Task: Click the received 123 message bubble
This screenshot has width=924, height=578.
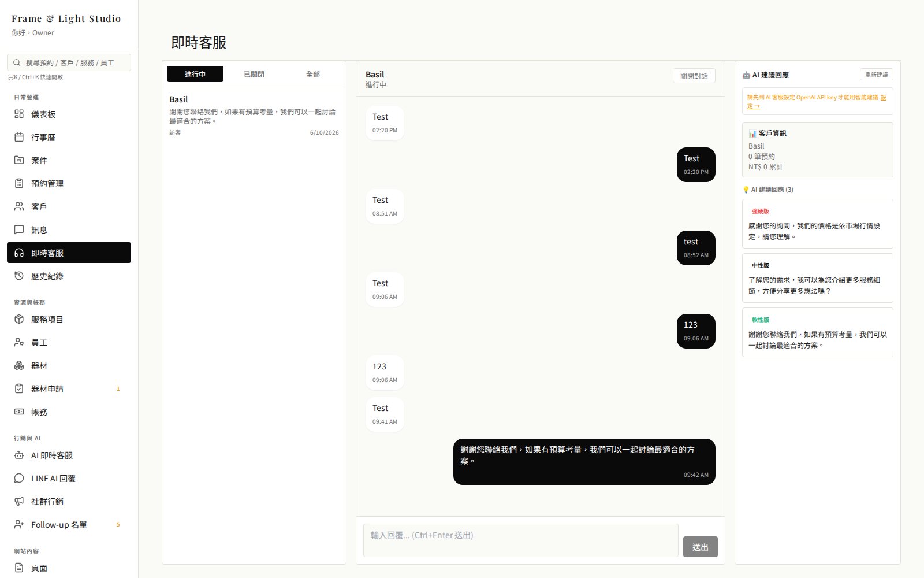Action: [x=385, y=373]
